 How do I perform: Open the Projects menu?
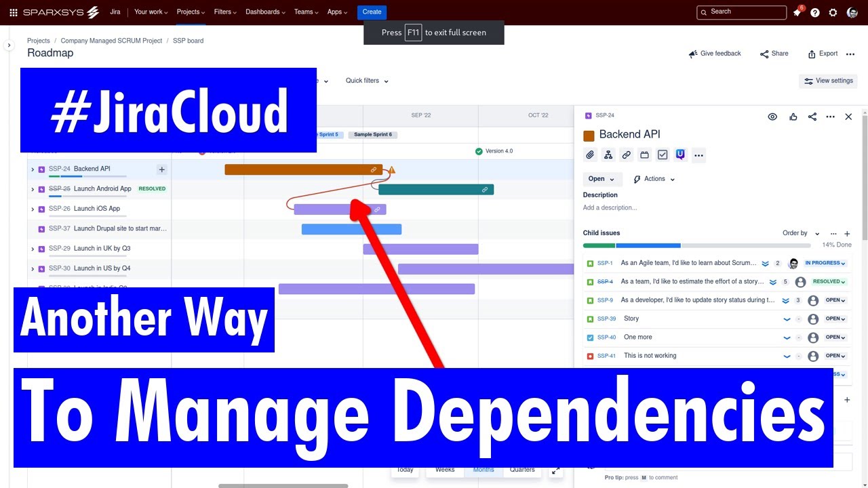[191, 12]
